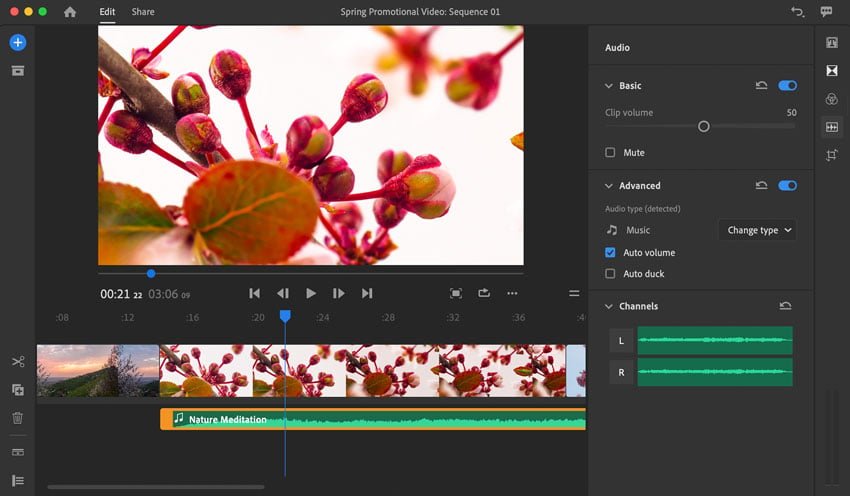Enable the Auto duck checkbox

coord(610,274)
